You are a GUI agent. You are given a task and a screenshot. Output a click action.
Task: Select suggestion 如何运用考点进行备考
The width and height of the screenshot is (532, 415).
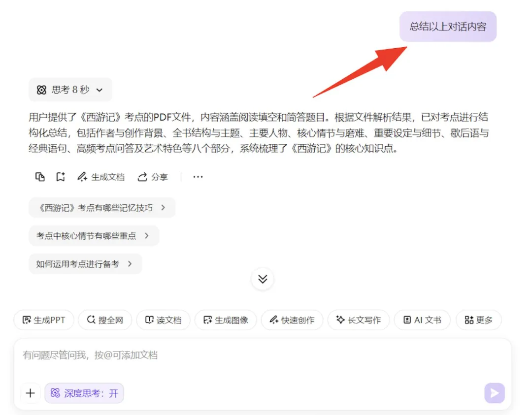click(x=85, y=264)
